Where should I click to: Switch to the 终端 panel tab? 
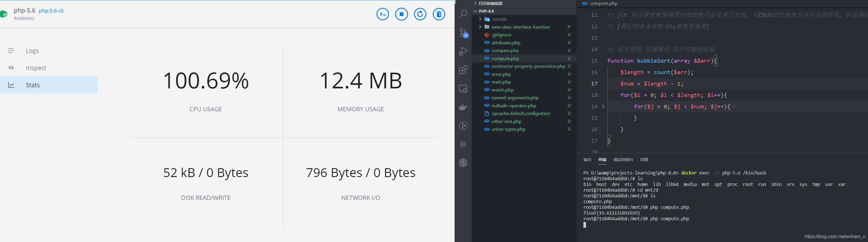click(x=602, y=160)
